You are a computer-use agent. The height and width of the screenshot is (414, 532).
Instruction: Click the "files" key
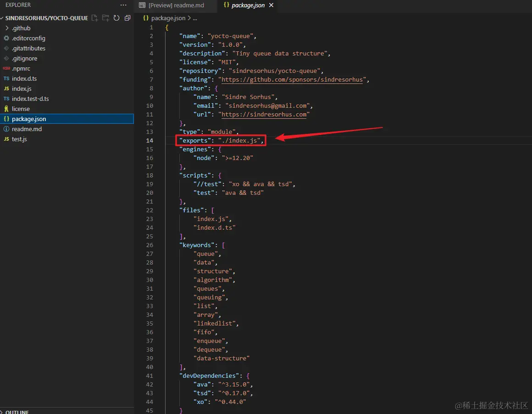(x=191, y=210)
